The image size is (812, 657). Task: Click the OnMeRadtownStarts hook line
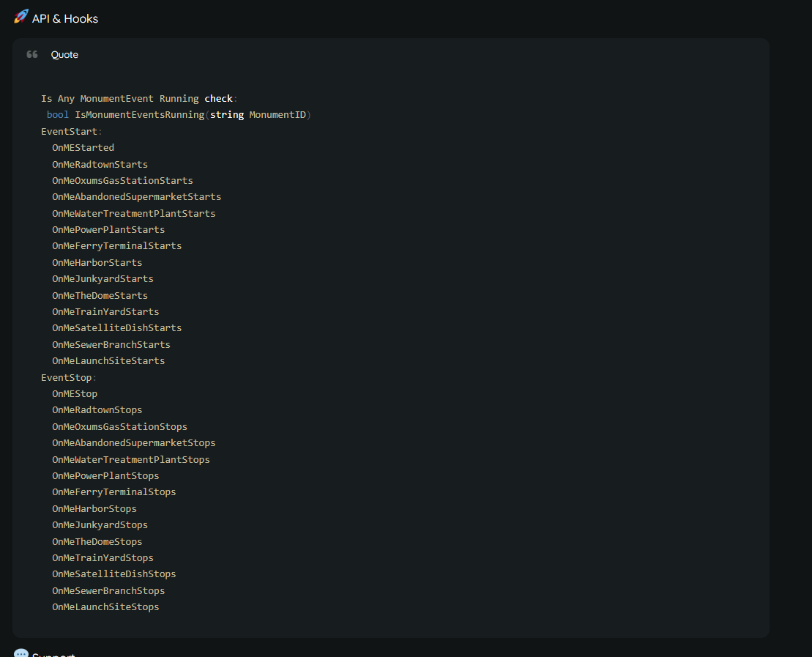click(100, 164)
